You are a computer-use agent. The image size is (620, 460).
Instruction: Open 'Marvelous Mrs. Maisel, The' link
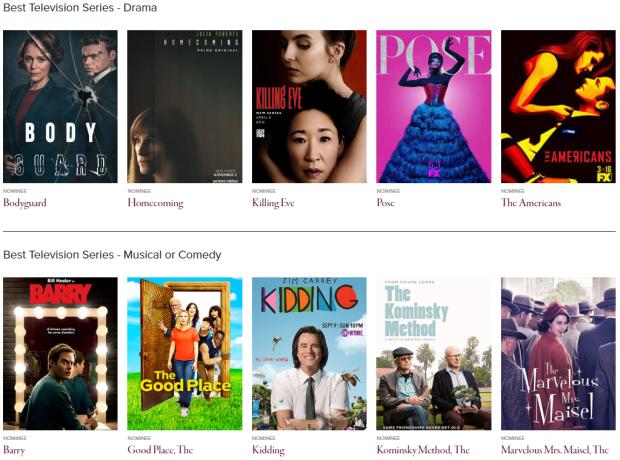pyautogui.click(x=555, y=450)
